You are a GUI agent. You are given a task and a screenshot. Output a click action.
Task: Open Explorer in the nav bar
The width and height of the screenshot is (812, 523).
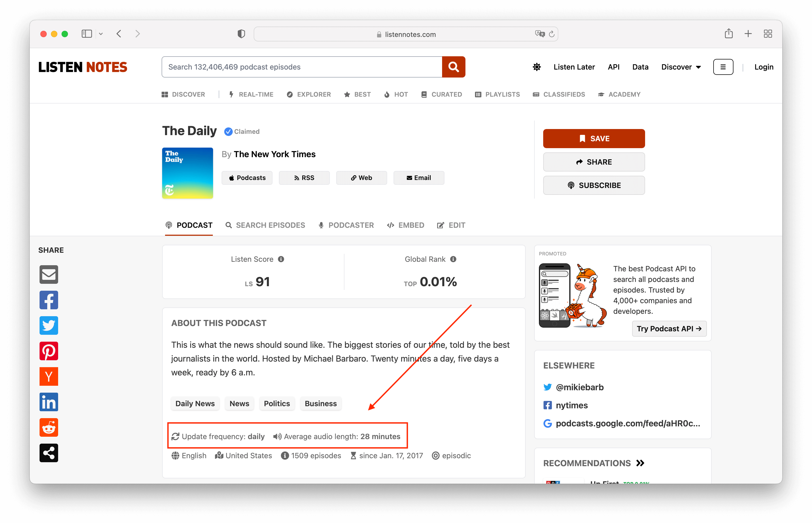309,95
